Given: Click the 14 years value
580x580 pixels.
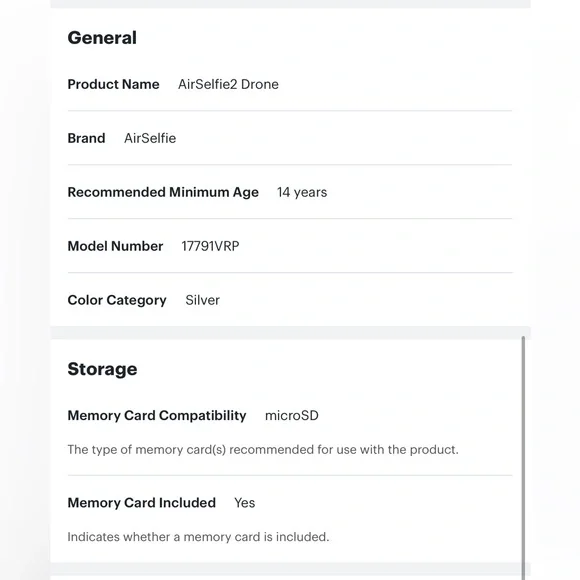Looking at the screenshot, I should pyautogui.click(x=302, y=192).
